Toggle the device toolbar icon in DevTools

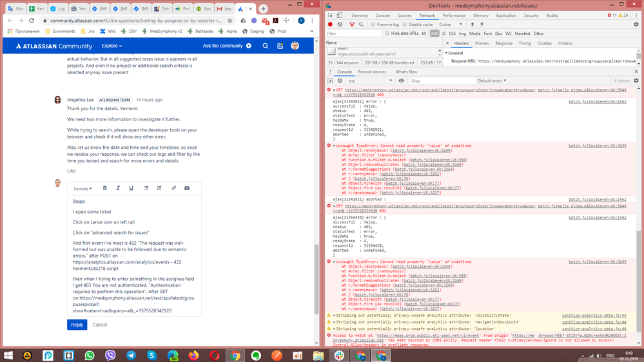[339, 15]
